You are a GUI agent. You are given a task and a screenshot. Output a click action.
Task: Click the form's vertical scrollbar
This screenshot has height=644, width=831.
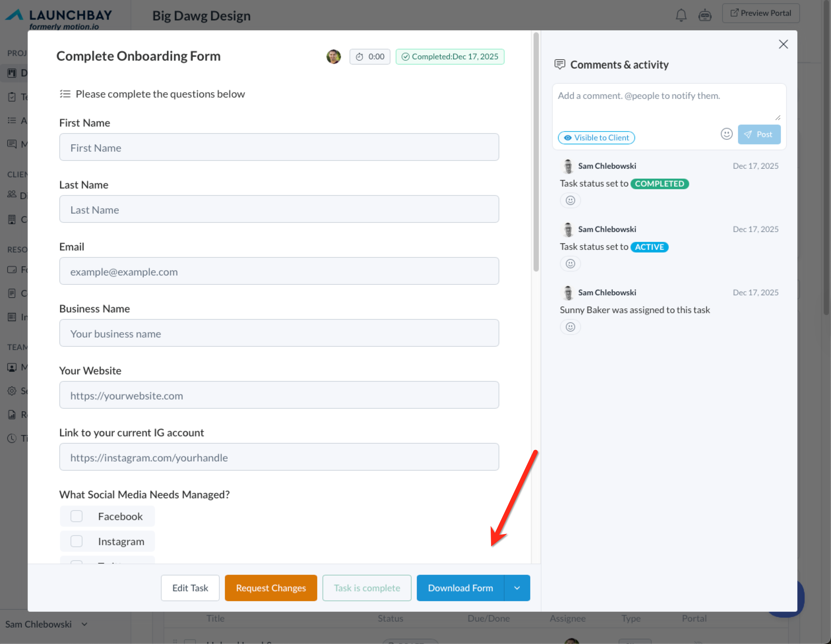[x=536, y=152]
